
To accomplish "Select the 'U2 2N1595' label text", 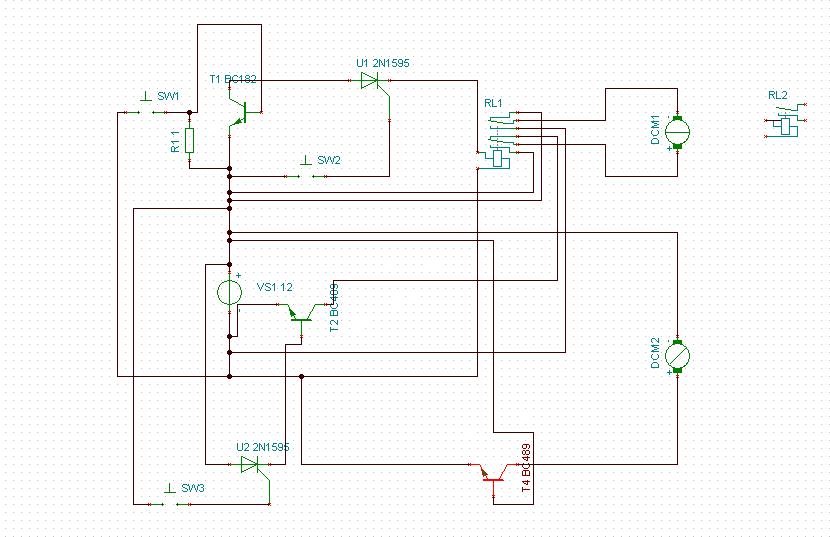I will pos(263,447).
